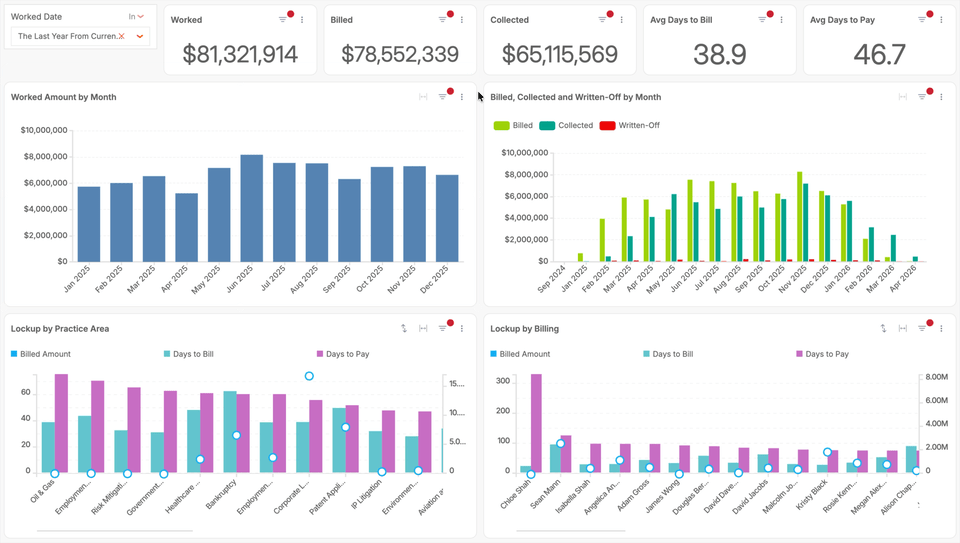Open the Worked Date 'In' operator dropdown
The image size is (960, 543).
click(136, 17)
